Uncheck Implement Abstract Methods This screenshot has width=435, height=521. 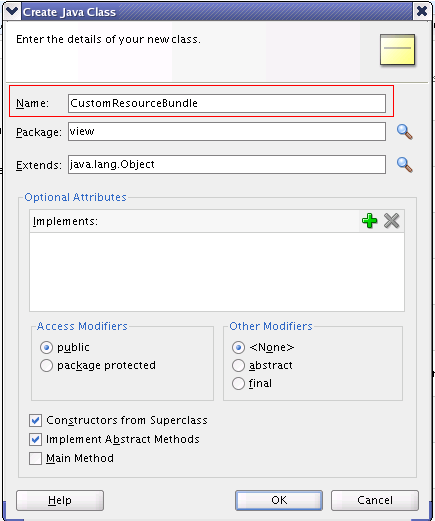pos(35,440)
